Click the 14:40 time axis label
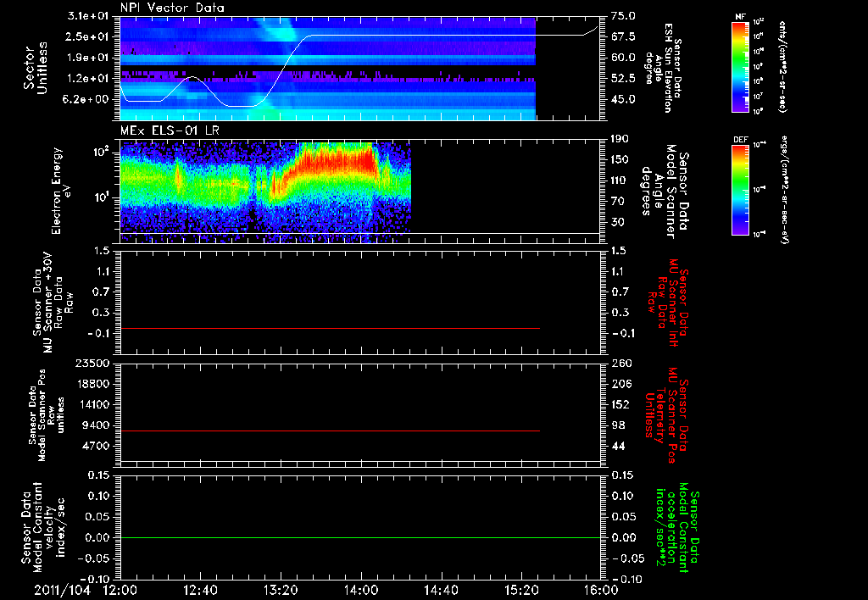The width and height of the screenshot is (868, 600). (441, 590)
